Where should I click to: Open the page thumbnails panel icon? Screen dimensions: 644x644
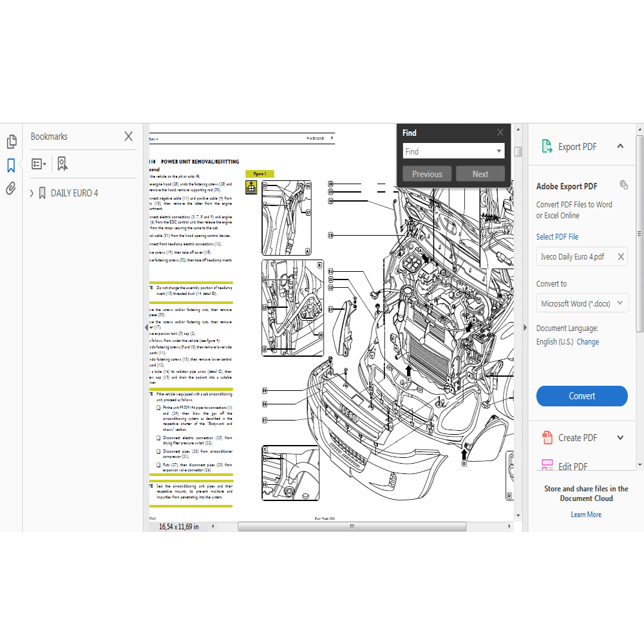pos(12,141)
